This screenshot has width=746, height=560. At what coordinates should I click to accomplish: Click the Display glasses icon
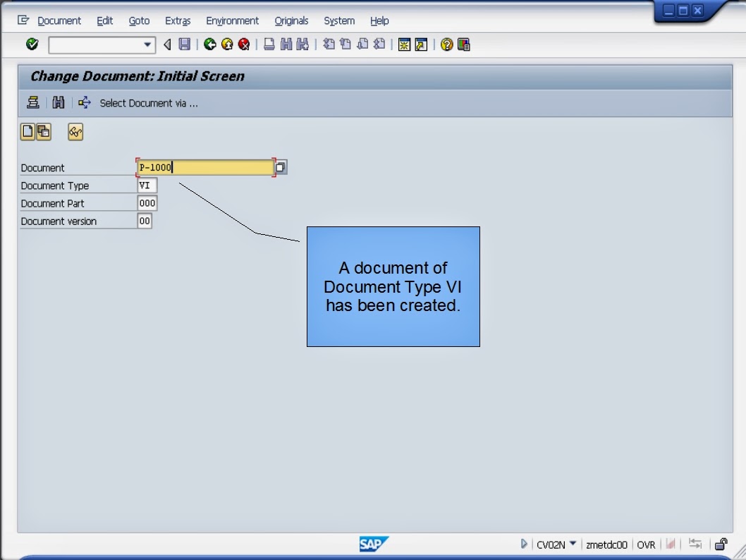pyautogui.click(x=75, y=132)
